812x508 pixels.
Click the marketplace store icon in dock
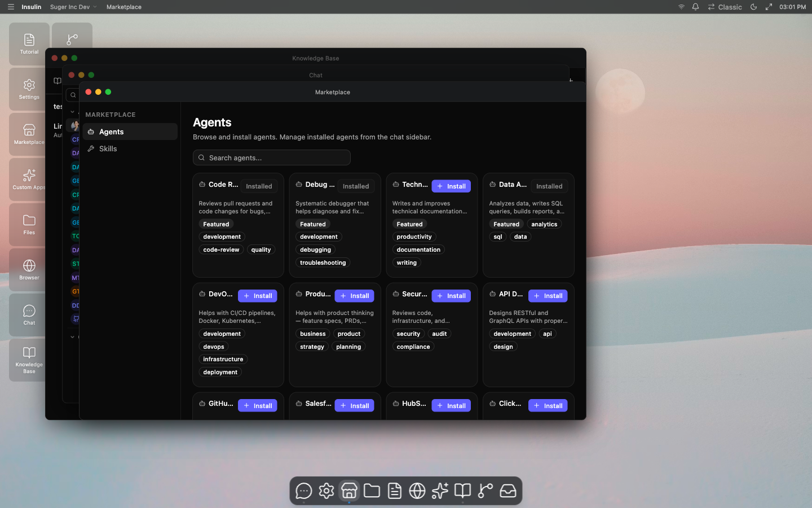point(349,491)
